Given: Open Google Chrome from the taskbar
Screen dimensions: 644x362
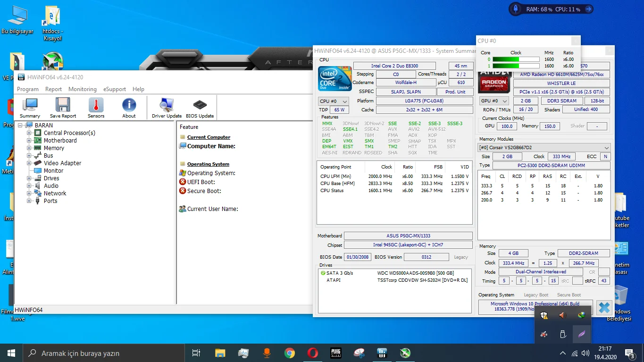Looking at the screenshot, I should coord(289,353).
